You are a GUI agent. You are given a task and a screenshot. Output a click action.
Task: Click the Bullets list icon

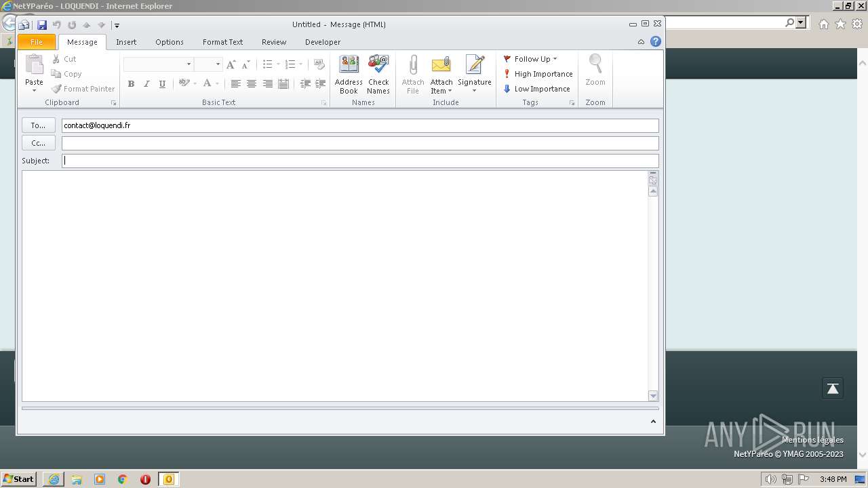coord(267,64)
